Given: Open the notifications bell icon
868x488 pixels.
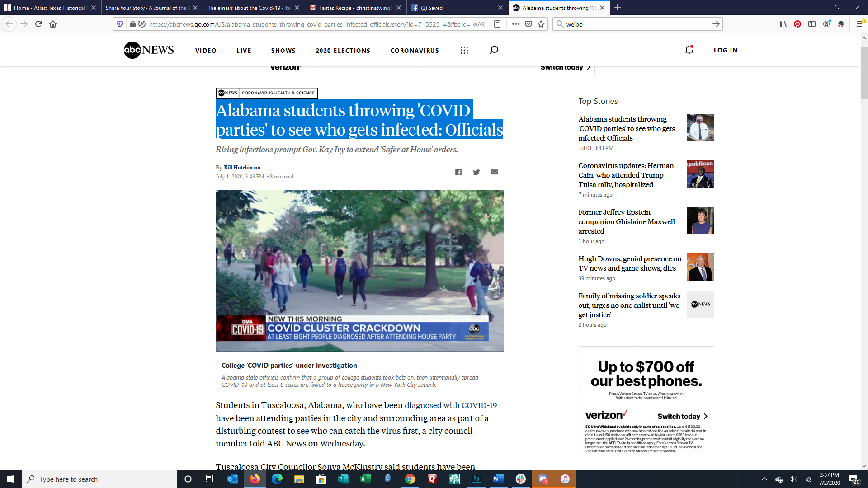Looking at the screenshot, I should coord(689,50).
